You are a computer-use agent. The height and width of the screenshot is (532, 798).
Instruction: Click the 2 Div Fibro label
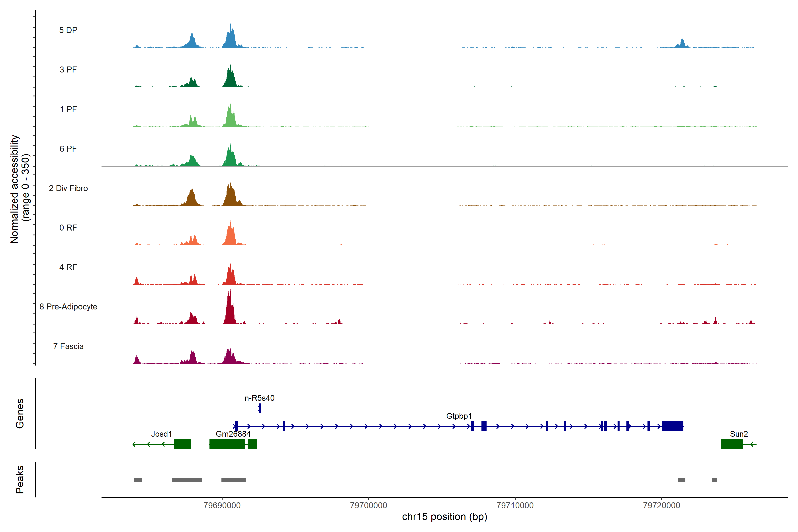(x=68, y=188)
